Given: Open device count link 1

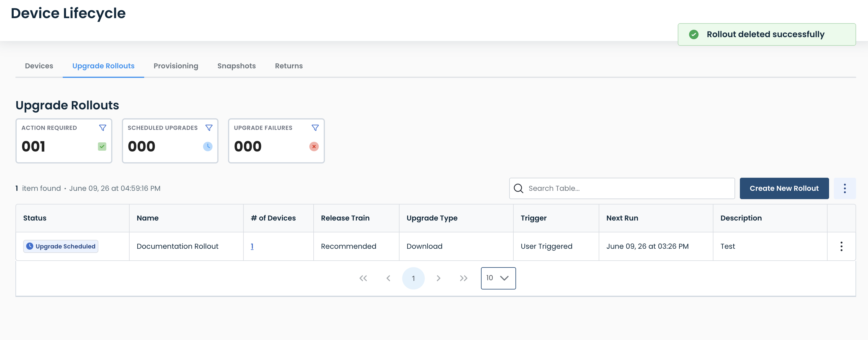Looking at the screenshot, I should (252, 246).
